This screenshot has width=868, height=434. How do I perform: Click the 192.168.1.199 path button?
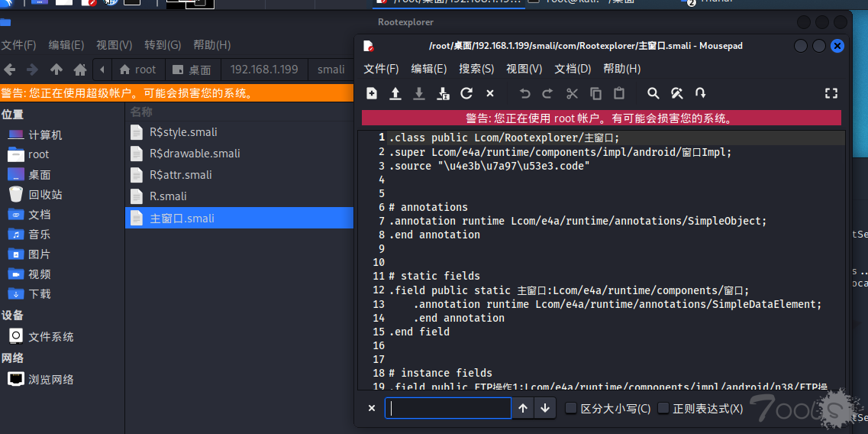pyautogui.click(x=264, y=70)
